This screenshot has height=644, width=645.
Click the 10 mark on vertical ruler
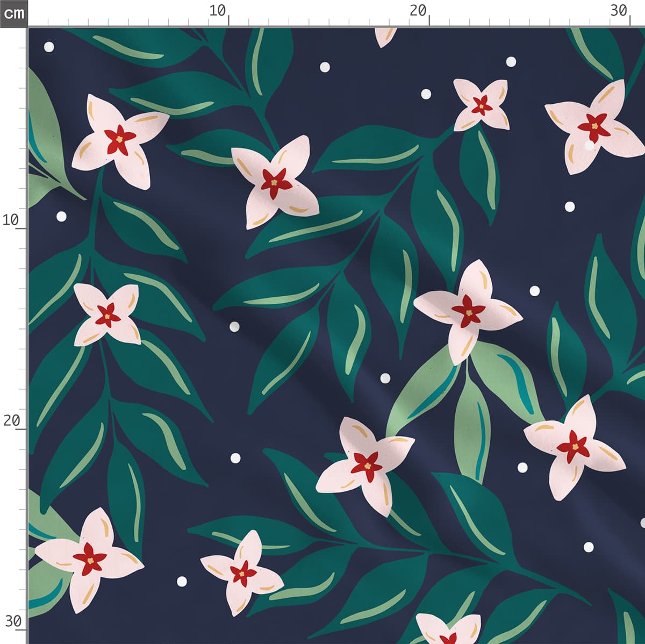[x=11, y=219]
